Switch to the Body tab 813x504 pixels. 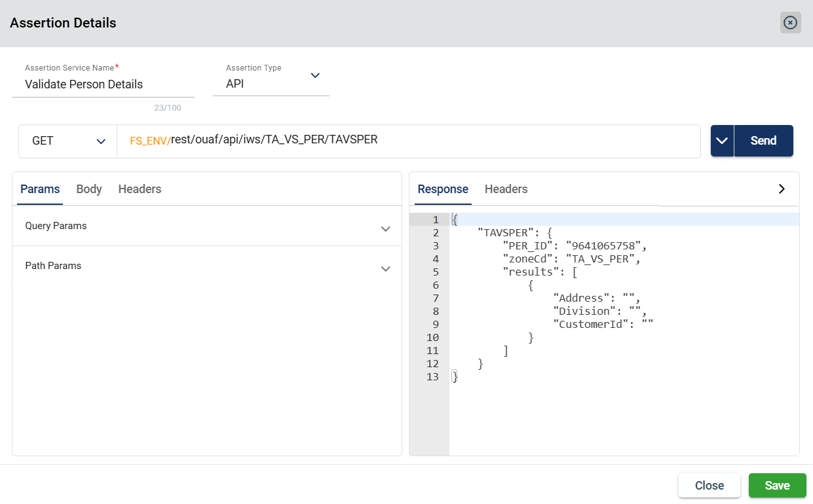(89, 189)
